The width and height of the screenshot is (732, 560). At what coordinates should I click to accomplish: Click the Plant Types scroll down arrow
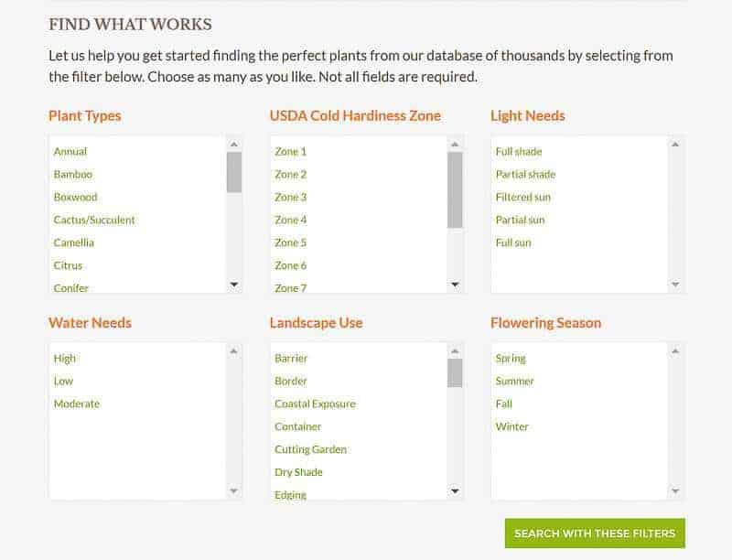point(234,285)
